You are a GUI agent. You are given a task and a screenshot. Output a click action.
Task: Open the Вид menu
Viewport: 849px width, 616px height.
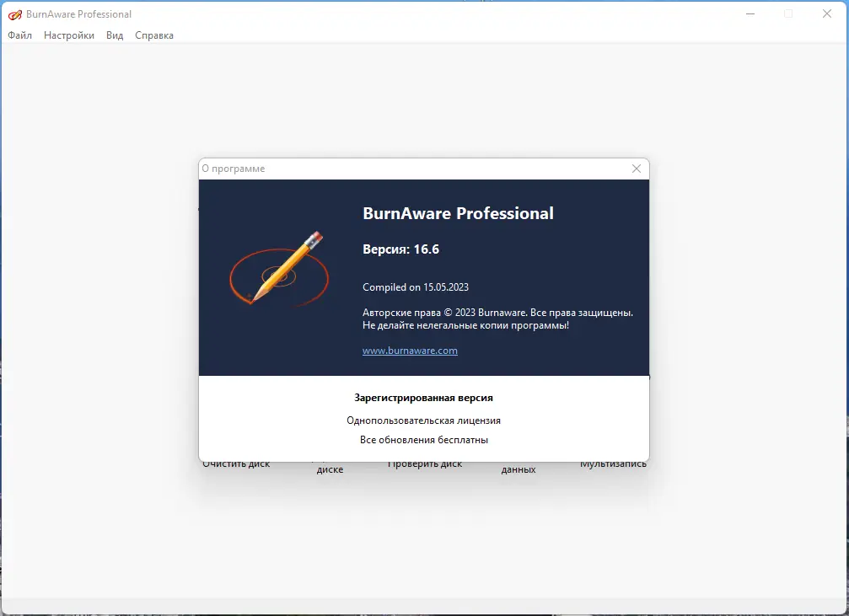point(114,35)
